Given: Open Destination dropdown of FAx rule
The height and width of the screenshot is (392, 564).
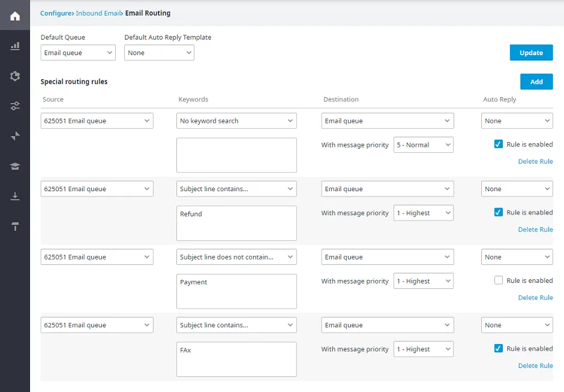Looking at the screenshot, I should click(388, 325).
